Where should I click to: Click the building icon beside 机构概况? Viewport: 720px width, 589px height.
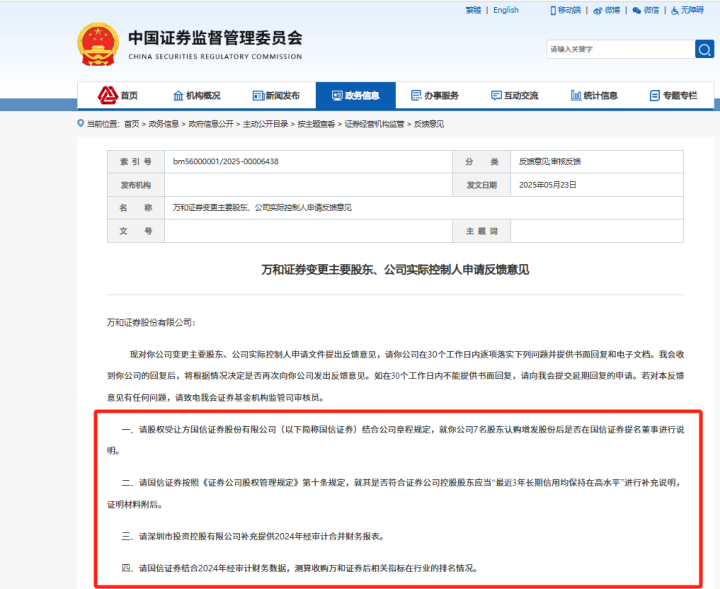tap(178, 95)
